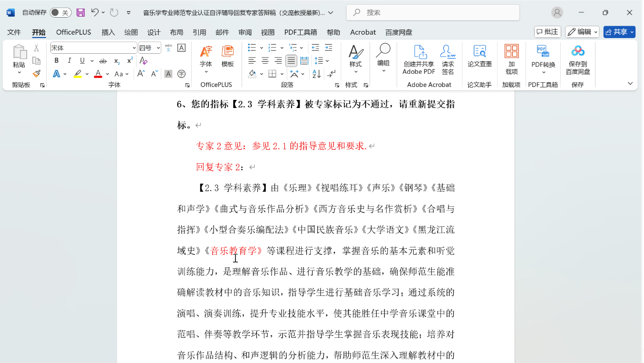Open the 设计 ribbon tab

154,32
